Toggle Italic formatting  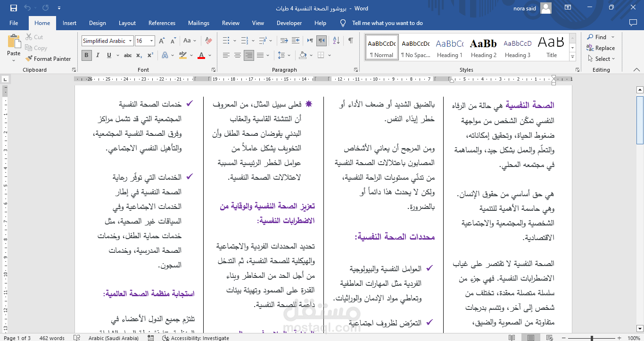98,55
